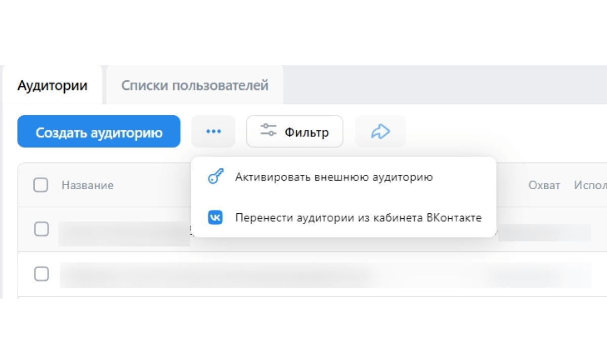Open the three-dots more actions menu
The image size is (607, 364).
click(213, 131)
